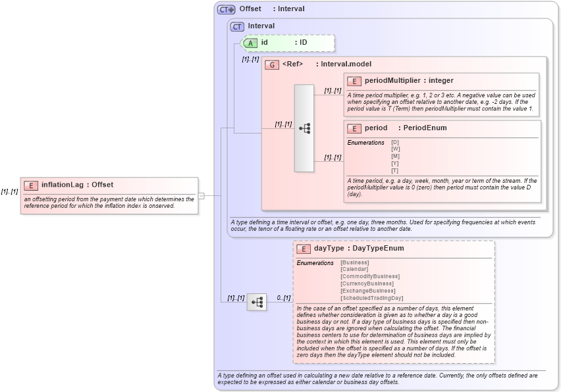Click the inflationLag description text
Screen dimensions: 561x392
pos(109,203)
